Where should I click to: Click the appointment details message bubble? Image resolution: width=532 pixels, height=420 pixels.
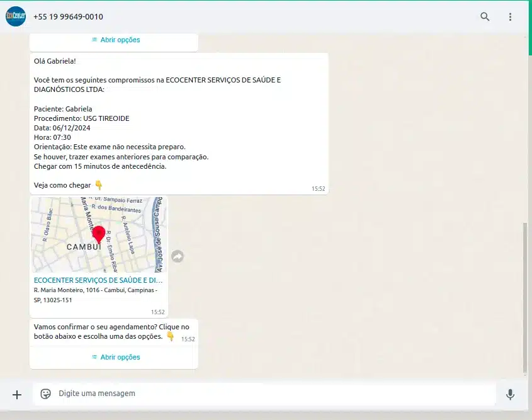(179, 123)
